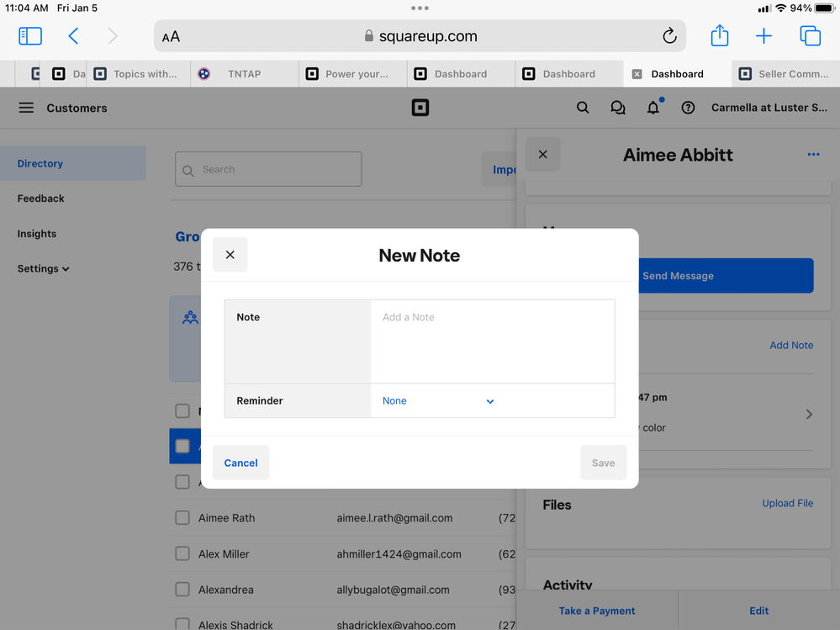The height and width of the screenshot is (630, 840).
Task: Toggle Safari sidebar icon
Action: click(x=30, y=36)
